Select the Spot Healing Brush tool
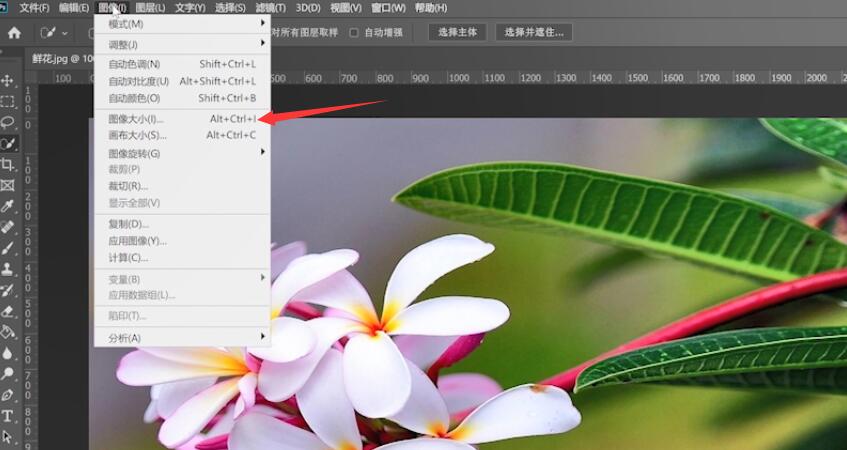The width and height of the screenshot is (847, 450). click(7, 227)
